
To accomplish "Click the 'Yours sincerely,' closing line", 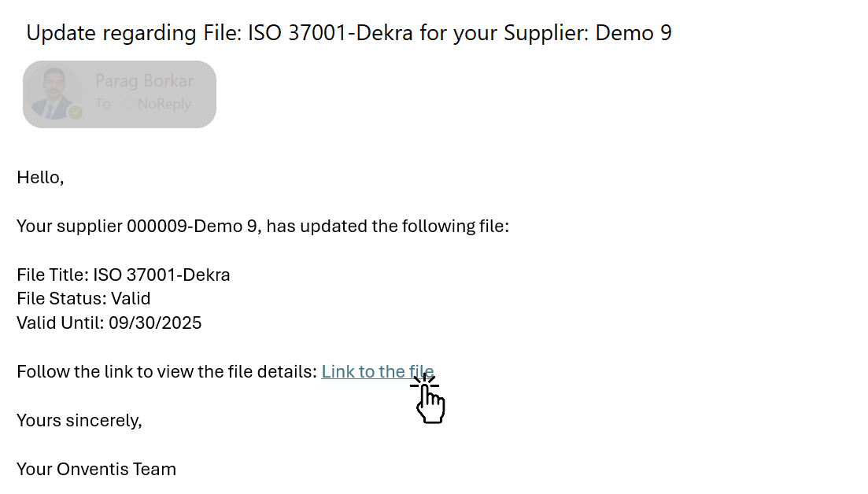I will (79, 421).
